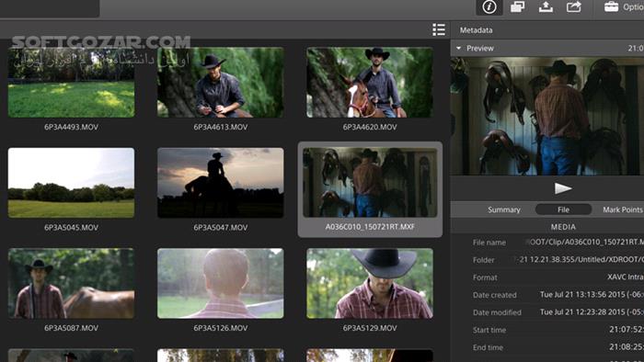Click the 6P3A5129.MOV file name label
Image resolution: width=644 pixels, height=362 pixels.
[370, 328]
